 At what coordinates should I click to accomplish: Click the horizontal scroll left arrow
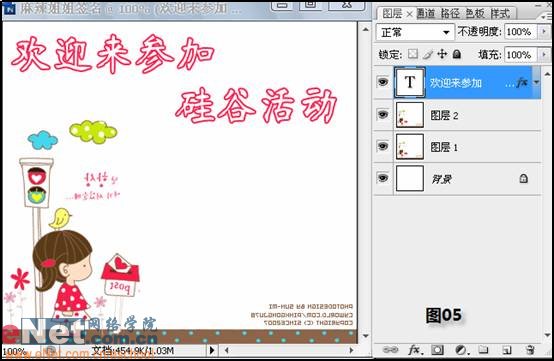point(226,350)
